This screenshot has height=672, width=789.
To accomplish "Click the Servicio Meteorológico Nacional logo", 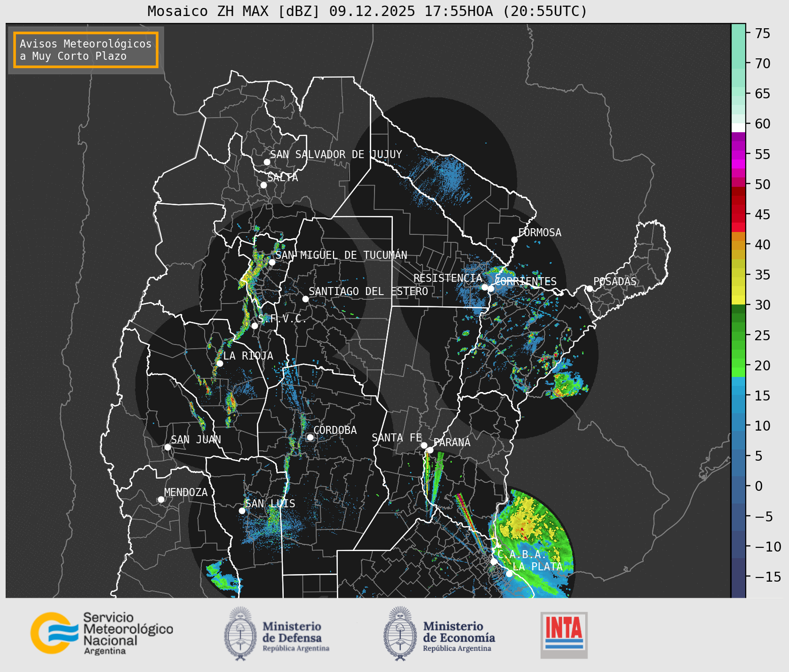I will click(x=102, y=633).
